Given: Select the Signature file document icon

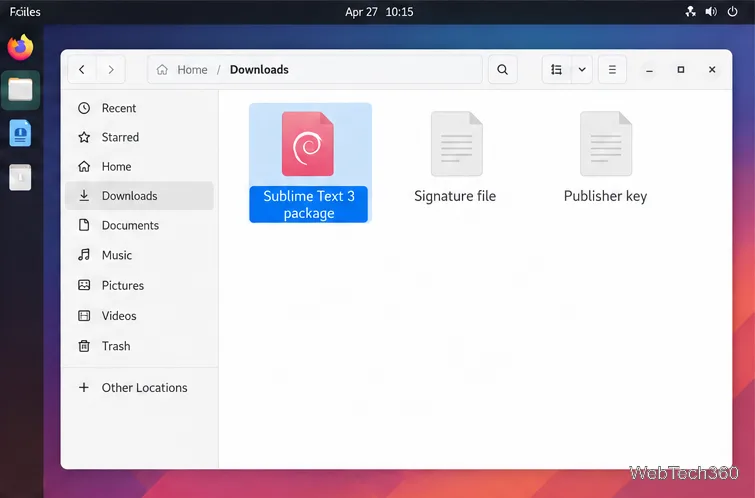Looking at the screenshot, I should point(456,144).
